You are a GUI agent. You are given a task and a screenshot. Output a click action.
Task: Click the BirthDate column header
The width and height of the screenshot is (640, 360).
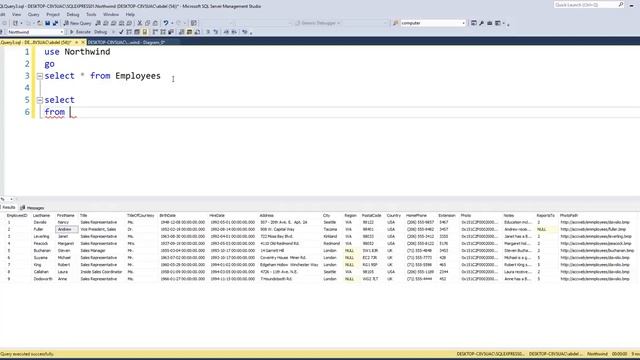[x=168, y=216]
